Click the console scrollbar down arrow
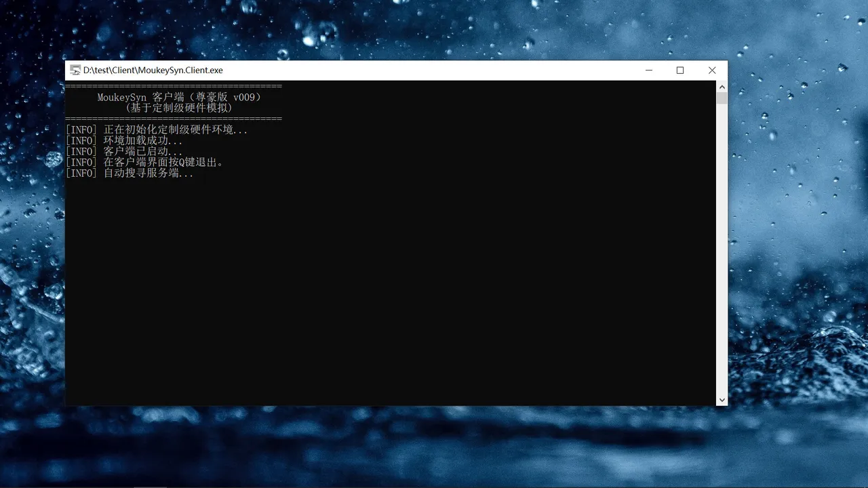The image size is (868, 488). coord(722,400)
